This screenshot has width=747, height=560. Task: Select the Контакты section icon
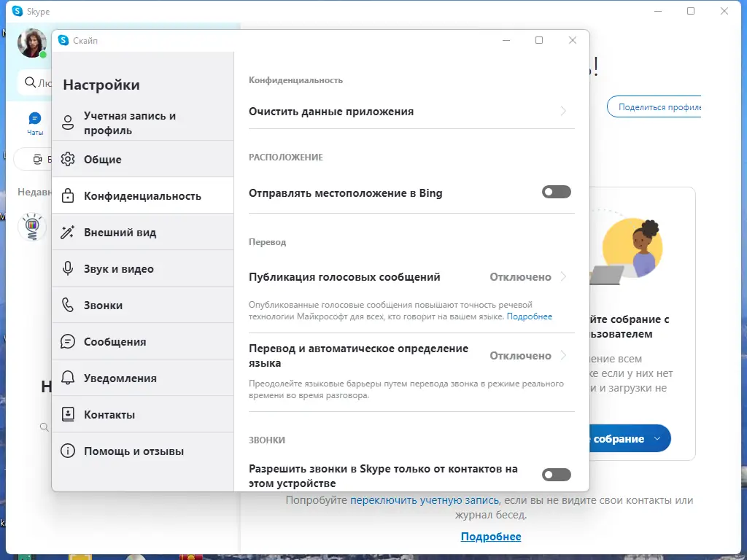point(68,414)
